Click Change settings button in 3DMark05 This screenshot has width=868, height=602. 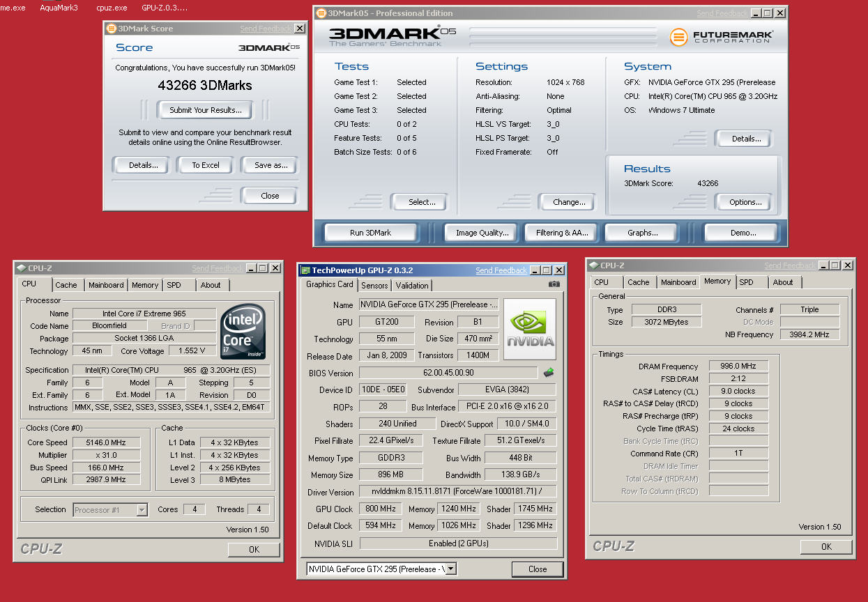coord(569,202)
